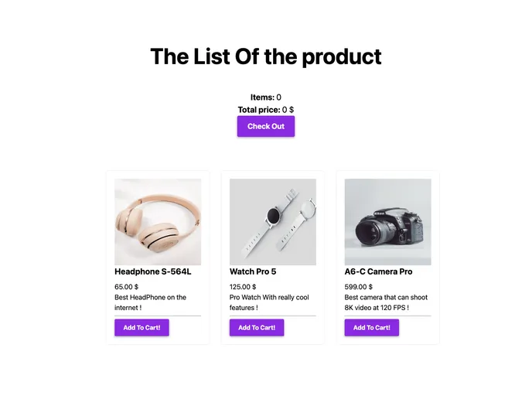Click the A6-C Camera Pro title

tap(378, 272)
